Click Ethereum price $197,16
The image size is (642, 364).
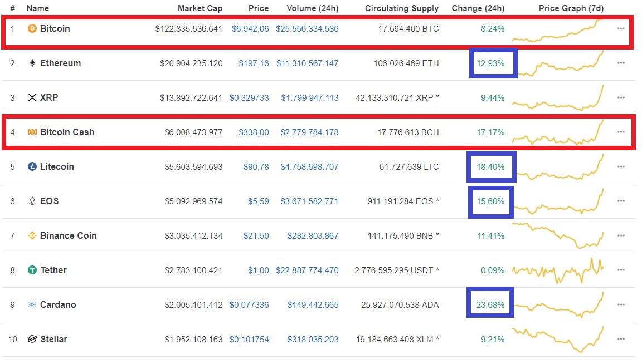coord(254,63)
